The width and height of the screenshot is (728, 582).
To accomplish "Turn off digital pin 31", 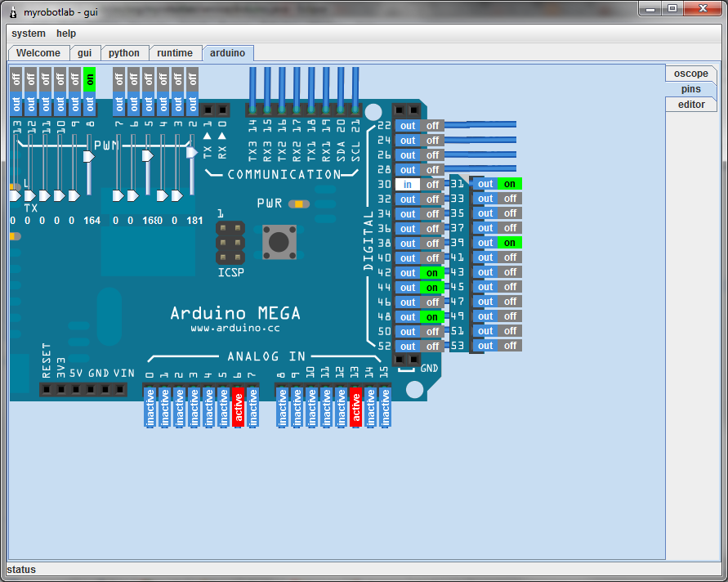I will point(510,184).
